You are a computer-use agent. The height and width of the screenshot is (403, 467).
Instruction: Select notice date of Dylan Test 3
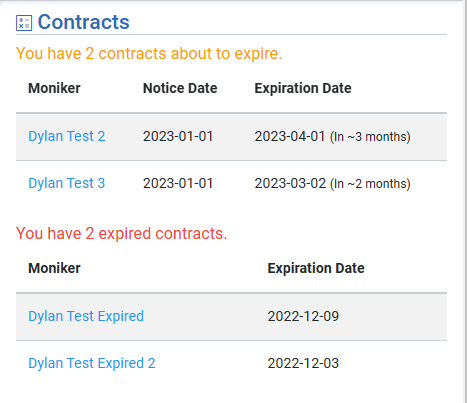click(178, 183)
